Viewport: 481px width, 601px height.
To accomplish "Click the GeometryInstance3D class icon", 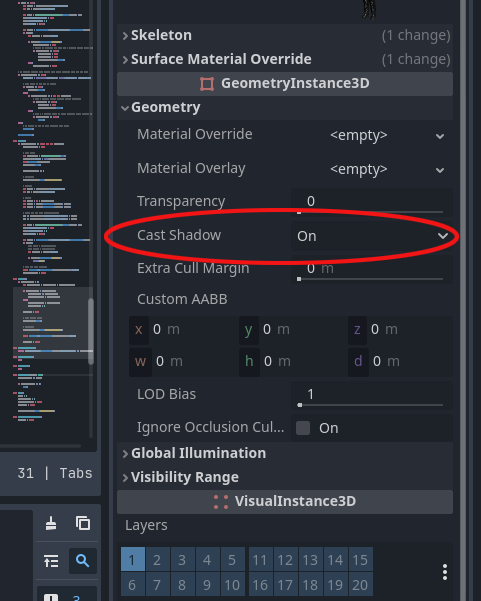I will coord(207,84).
